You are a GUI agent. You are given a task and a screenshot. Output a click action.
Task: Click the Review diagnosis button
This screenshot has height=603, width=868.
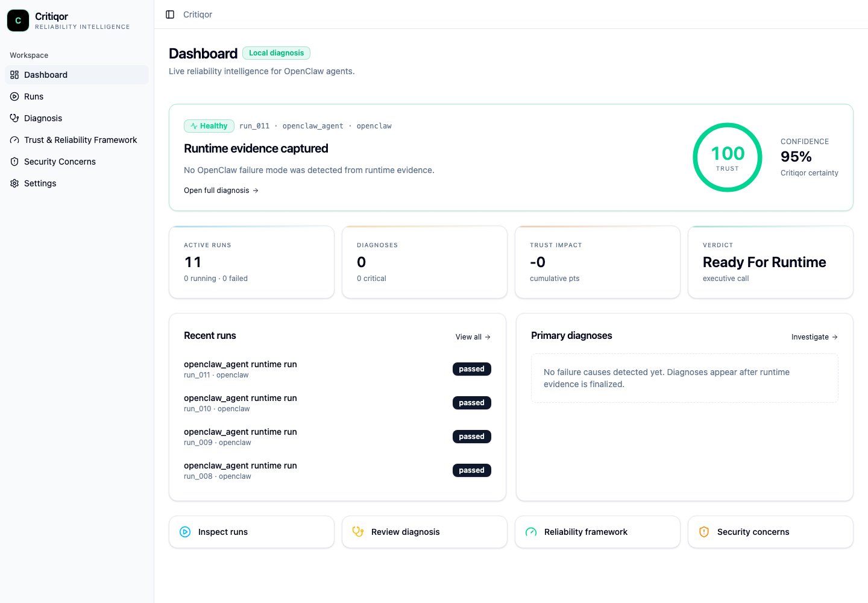tap(424, 532)
